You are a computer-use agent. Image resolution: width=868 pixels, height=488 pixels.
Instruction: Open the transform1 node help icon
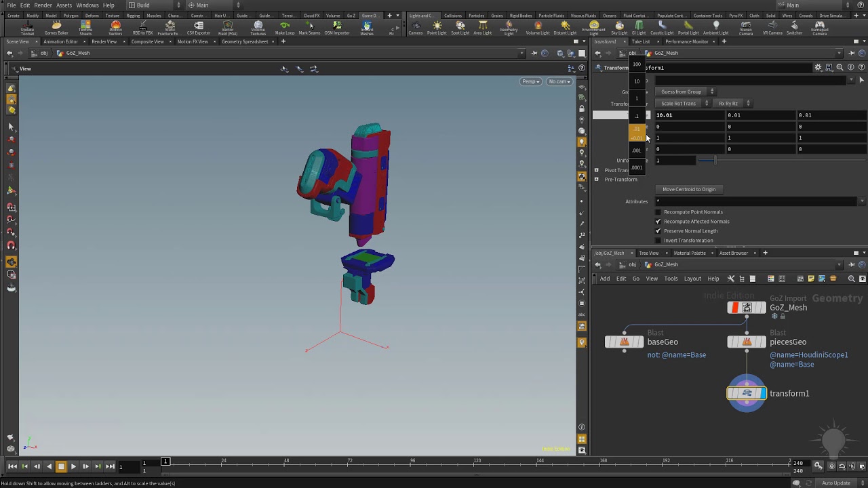862,68
